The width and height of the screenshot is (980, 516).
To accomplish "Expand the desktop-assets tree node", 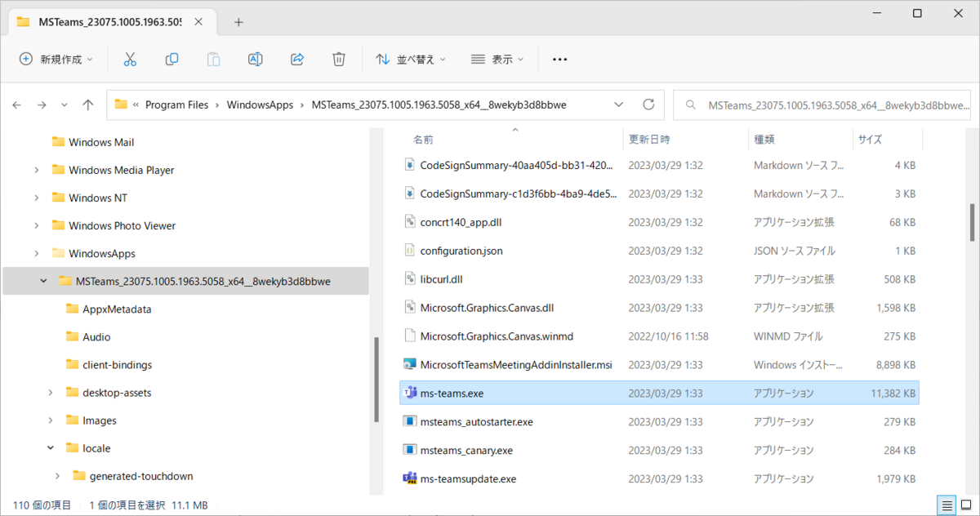I will point(50,392).
